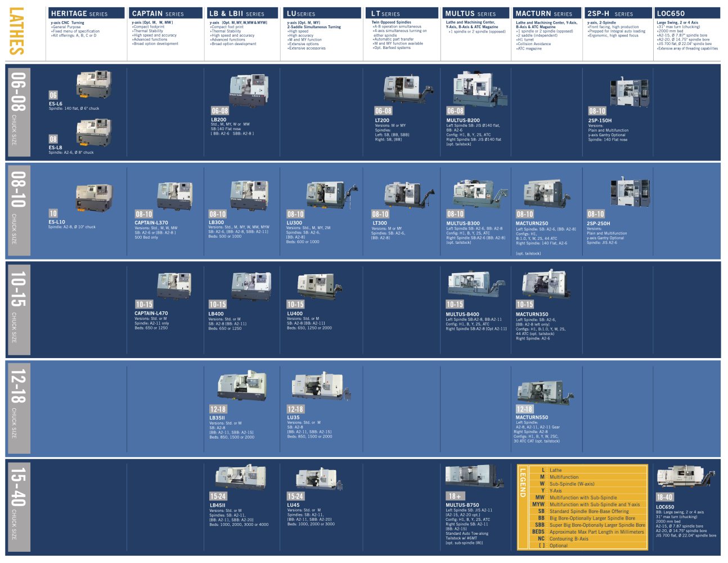The image size is (728, 563).
Task: Select the LB35II lathe image
Action: click(x=242, y=386)
